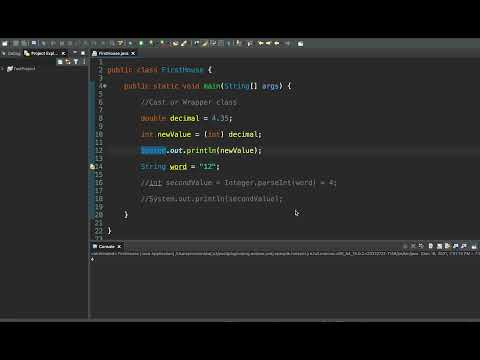Clear the Console output with Clear icon

[431, 246]
